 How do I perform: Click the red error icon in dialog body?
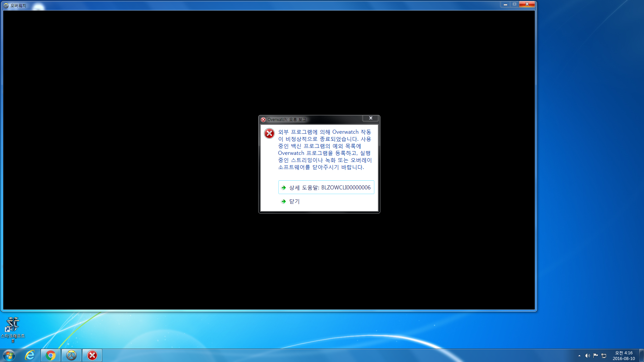pos(269,133)
